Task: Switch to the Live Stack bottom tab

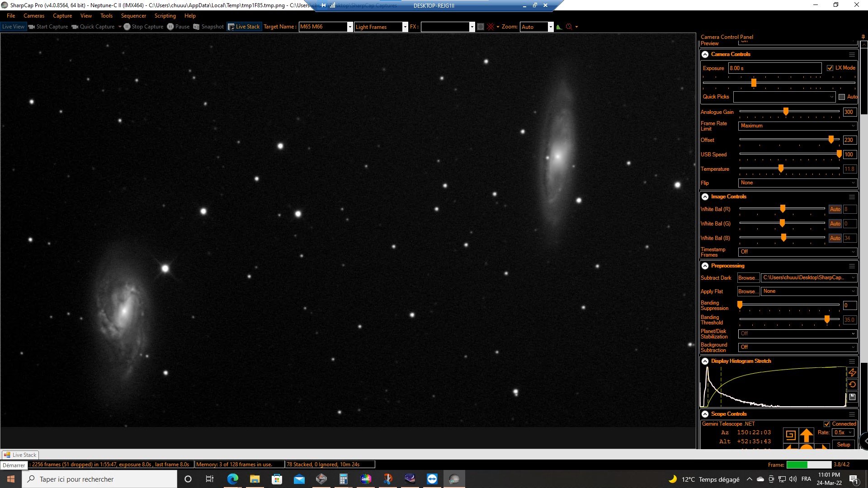Action: click(x=20, y=455)
